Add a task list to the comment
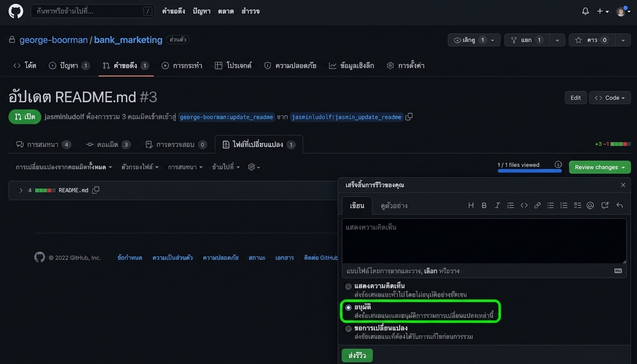 [x=578, y=205]
